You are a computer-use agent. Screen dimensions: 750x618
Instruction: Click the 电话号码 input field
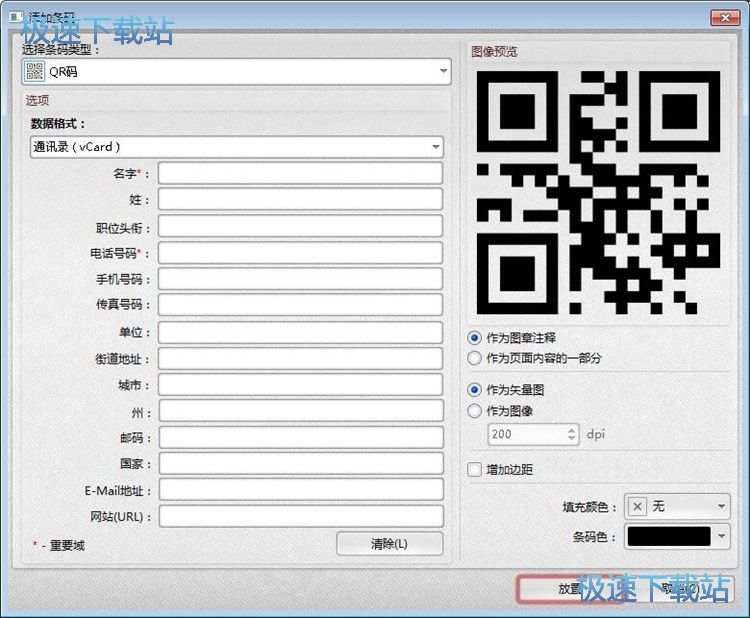300,253
